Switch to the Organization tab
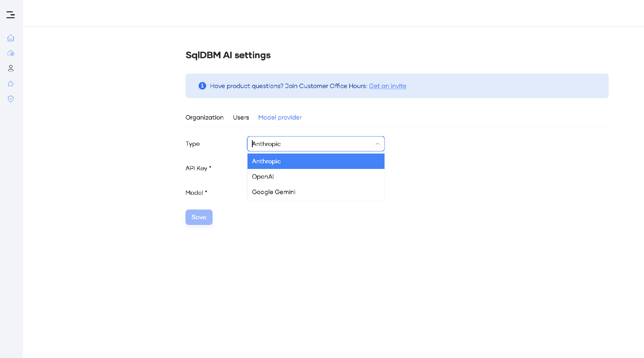This screenshot has height=358, width=644. tap(204, 118)
